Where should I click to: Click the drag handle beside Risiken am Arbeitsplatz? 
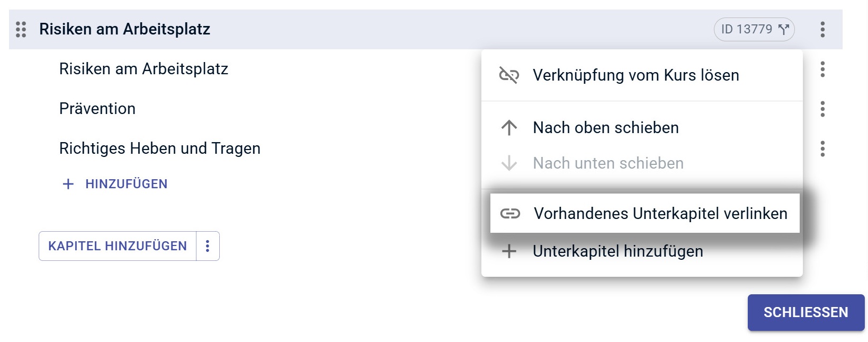[22, 30]
